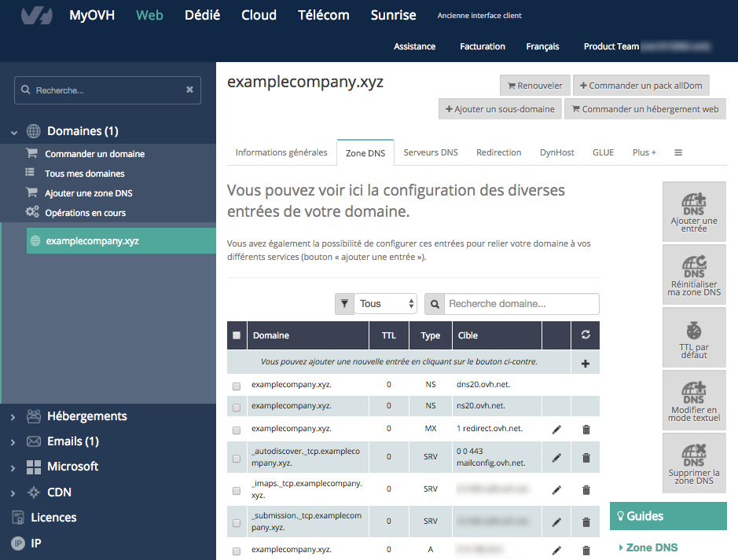
Task: Open Tous mes domaines in sidebar
Action: click(85, 174)
